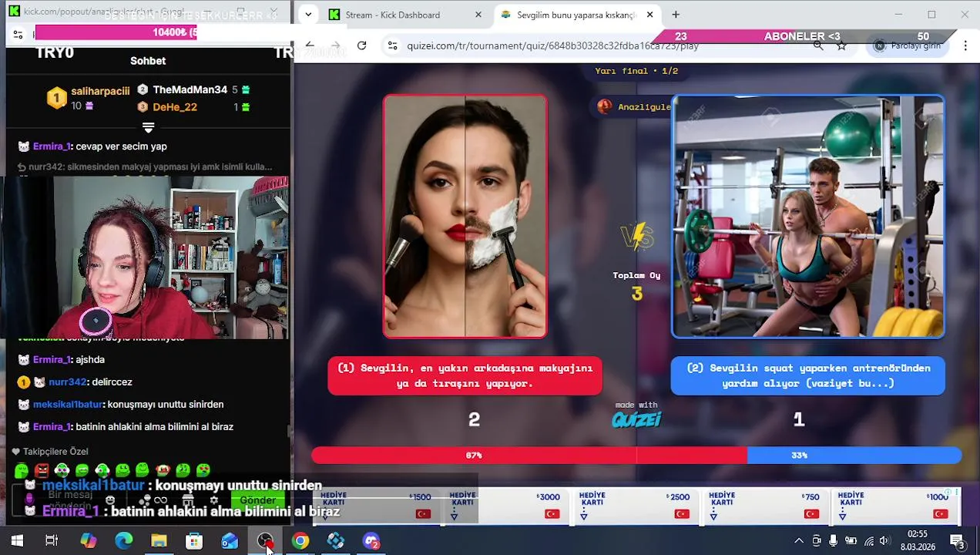Open the Chrome three-dot menu
The width and height of the screenshot is (980, 555).
click(x=965, y=45)
